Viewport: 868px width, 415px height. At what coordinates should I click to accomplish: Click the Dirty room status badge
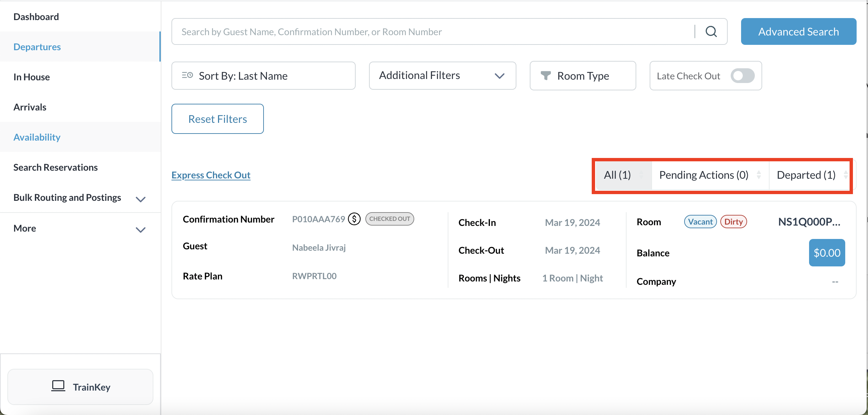coord(733,222)
